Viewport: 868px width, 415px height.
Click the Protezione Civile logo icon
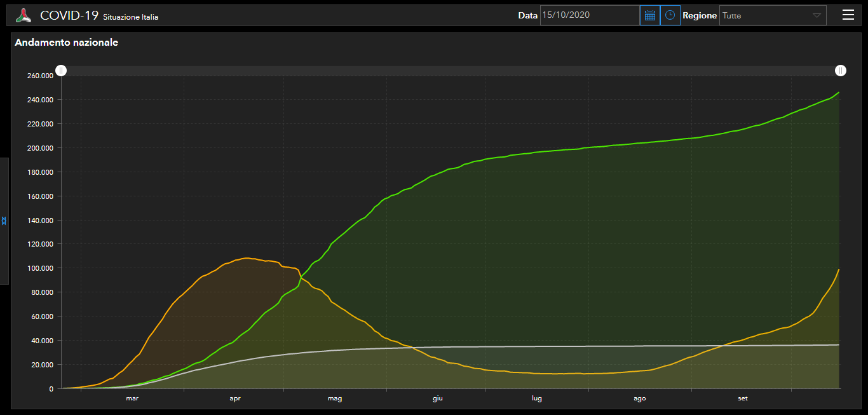24,16
